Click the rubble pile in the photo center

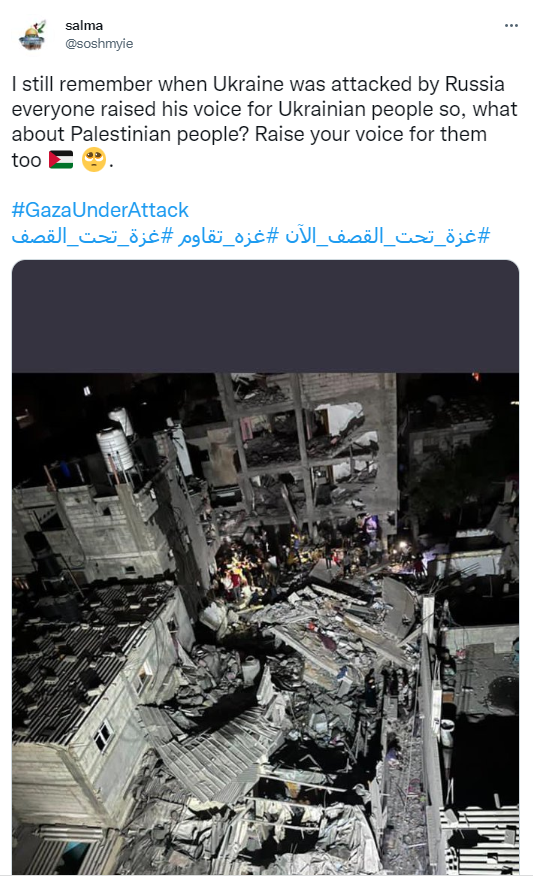tap(313, 642)
